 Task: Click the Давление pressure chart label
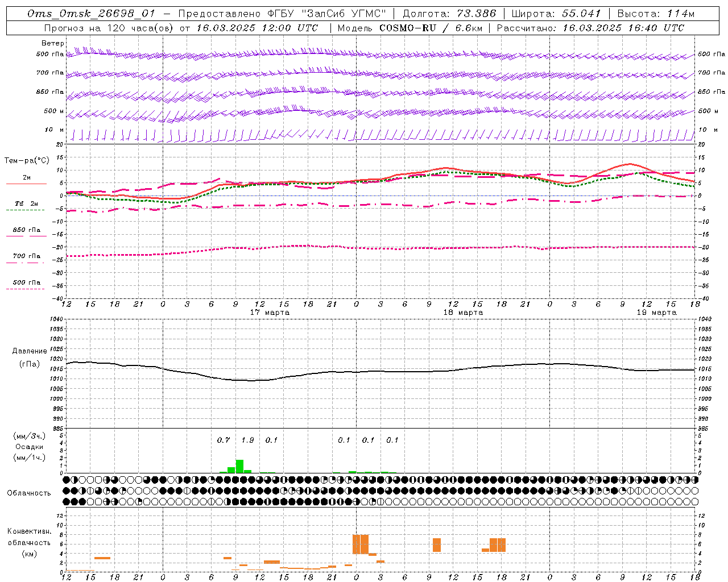[x=30, y=351]
